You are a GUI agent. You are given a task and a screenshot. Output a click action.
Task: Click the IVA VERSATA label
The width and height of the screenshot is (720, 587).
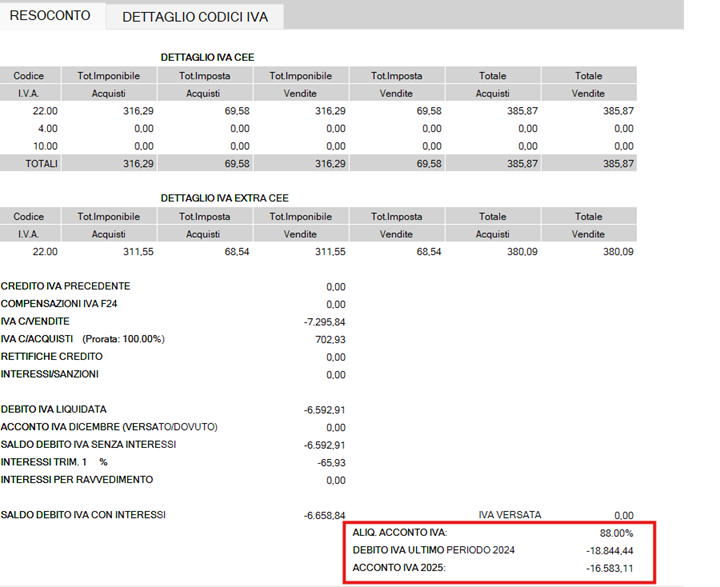pos(510,515)
